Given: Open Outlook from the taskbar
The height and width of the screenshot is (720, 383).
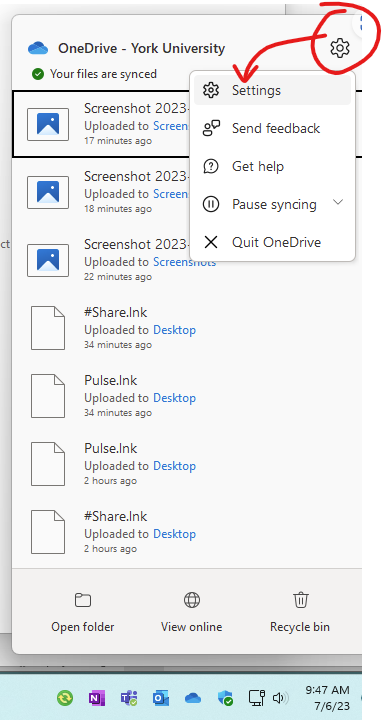Looking at the screenshot, I should click(161, 698).
